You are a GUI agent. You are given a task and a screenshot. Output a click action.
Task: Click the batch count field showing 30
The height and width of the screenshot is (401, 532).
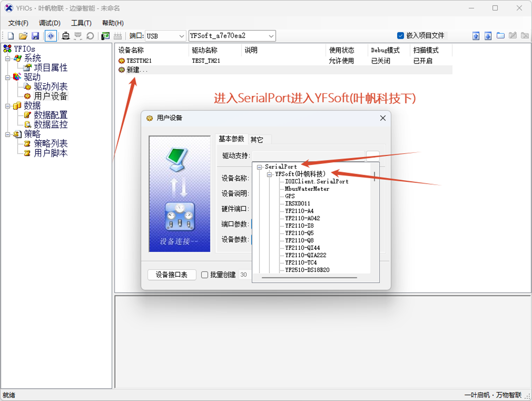click(x=244, y=275)
